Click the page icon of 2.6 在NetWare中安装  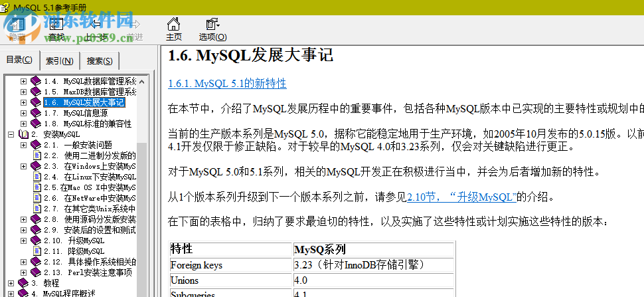coord(37,199)
